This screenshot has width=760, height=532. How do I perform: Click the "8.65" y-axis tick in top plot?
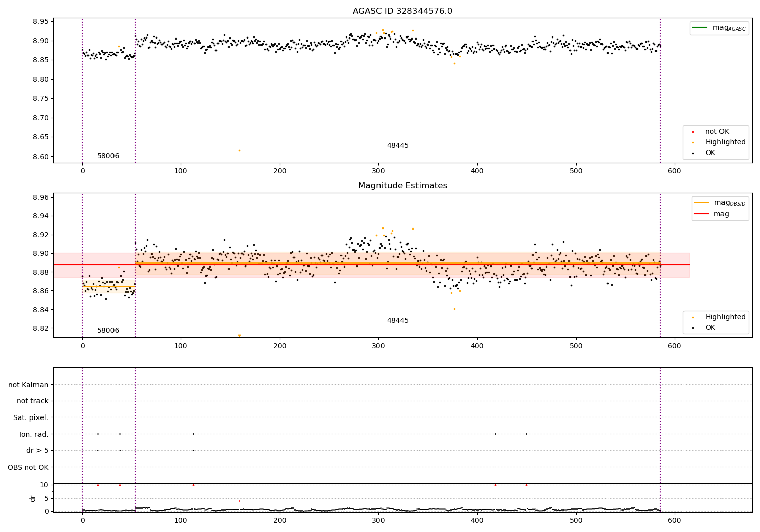point(41,137)
